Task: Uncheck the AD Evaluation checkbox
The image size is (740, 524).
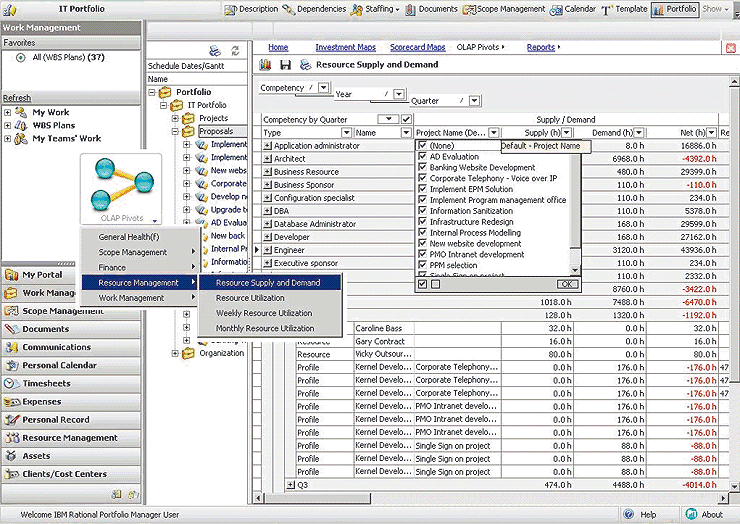Action: 422,156
